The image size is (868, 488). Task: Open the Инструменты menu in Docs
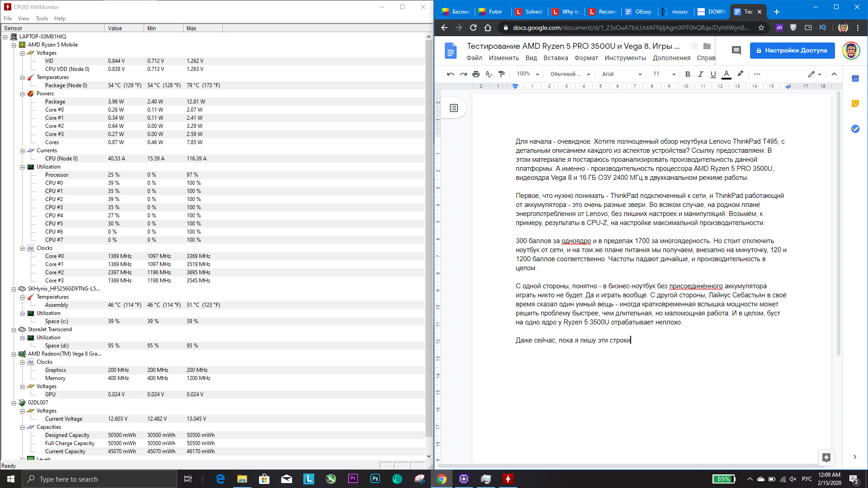[625, 58]
